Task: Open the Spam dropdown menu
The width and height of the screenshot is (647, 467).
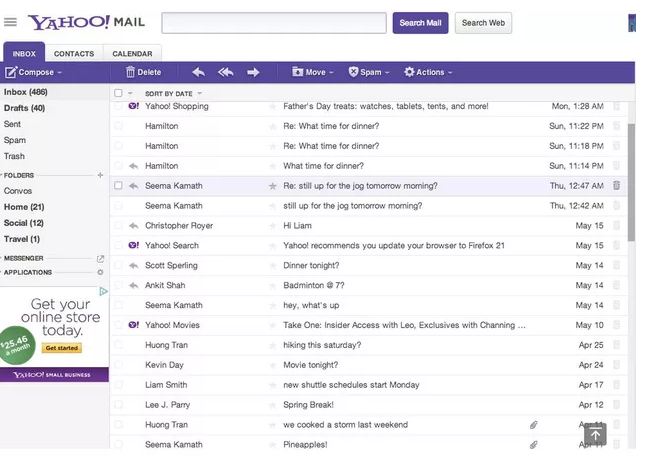Action: (369, 72)
